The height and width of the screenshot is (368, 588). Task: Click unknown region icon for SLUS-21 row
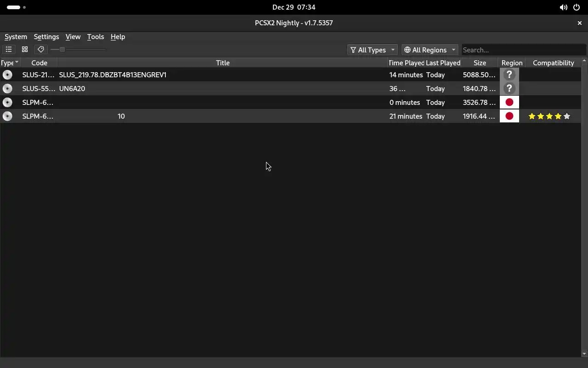click(509, 75)
